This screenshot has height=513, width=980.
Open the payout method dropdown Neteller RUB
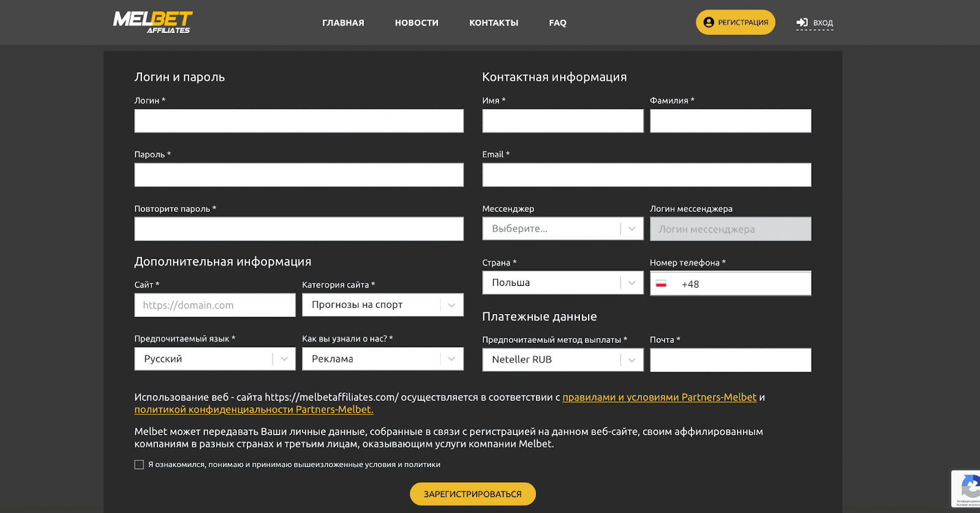(563, 359)
